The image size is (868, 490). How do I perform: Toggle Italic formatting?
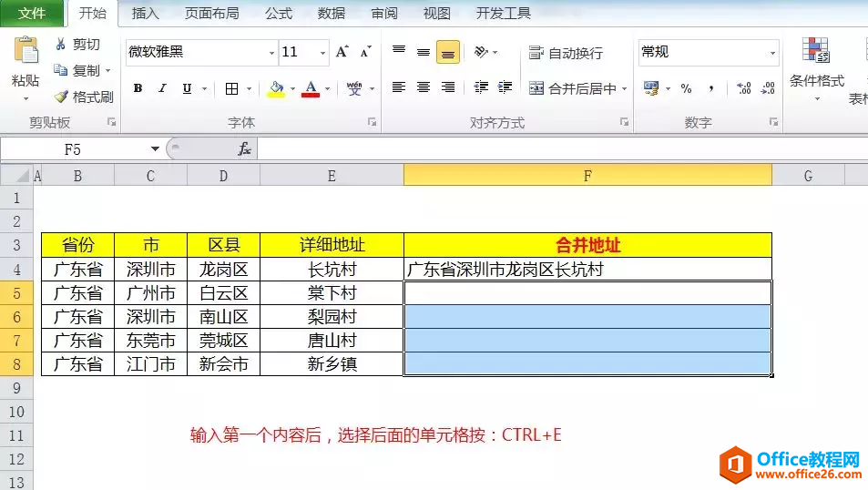point(162,88)
